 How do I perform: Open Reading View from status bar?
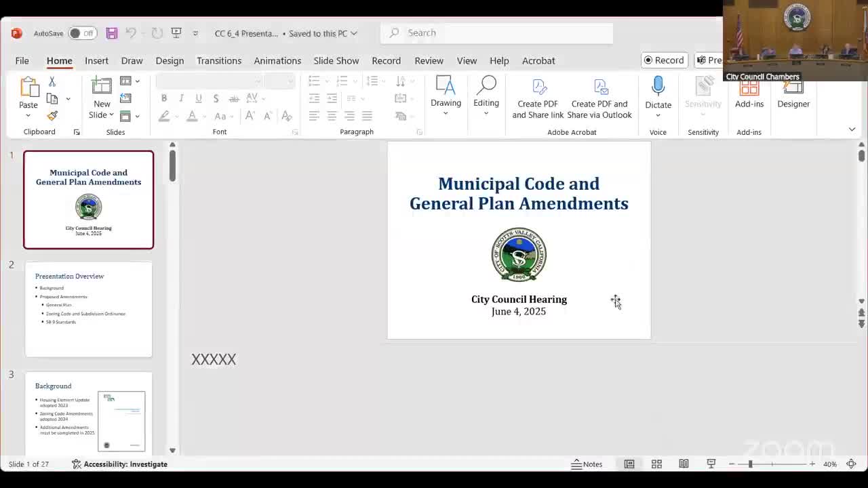pos(684,464)
